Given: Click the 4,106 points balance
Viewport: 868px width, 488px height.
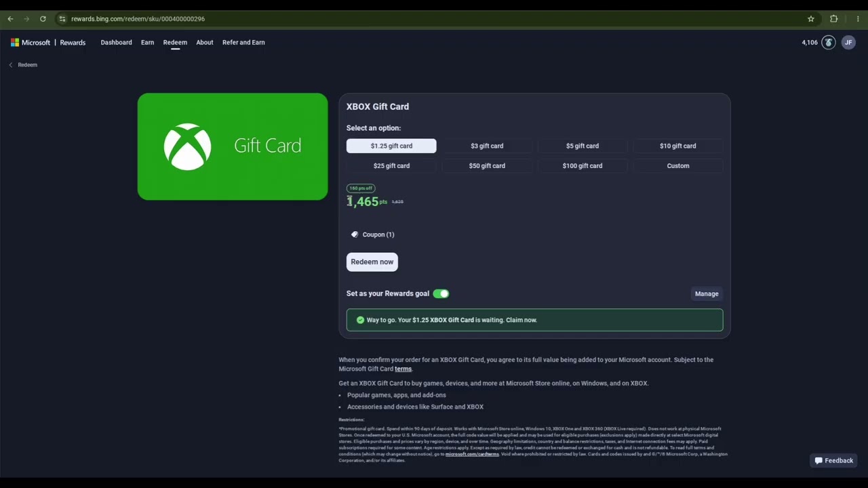Looking at the screenshot, I should (810, 43).
